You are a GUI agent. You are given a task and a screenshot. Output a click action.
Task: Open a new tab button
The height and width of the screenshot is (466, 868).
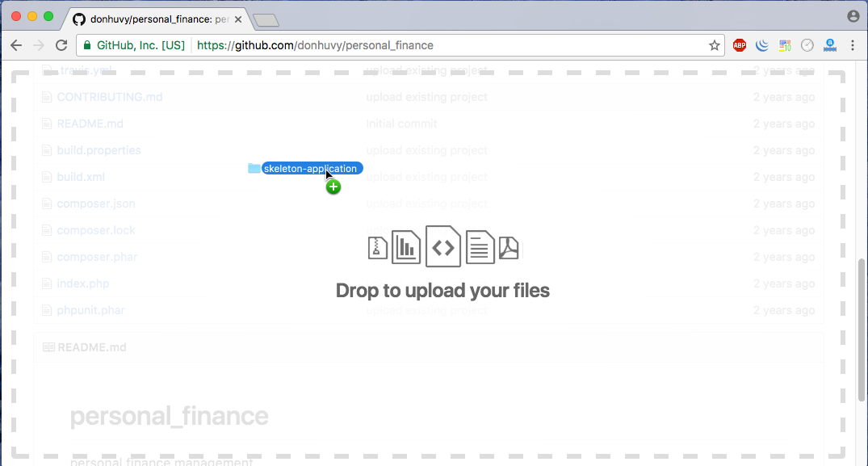pos(266,19)
